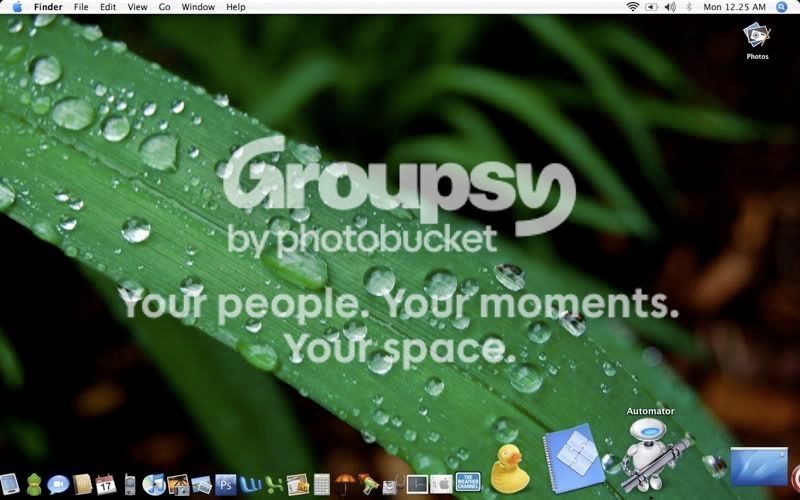The width and height of the screenshot is (800, 500).
Task: Click the clock showing Mon 12.25 AM
Action: coord(734,7)
